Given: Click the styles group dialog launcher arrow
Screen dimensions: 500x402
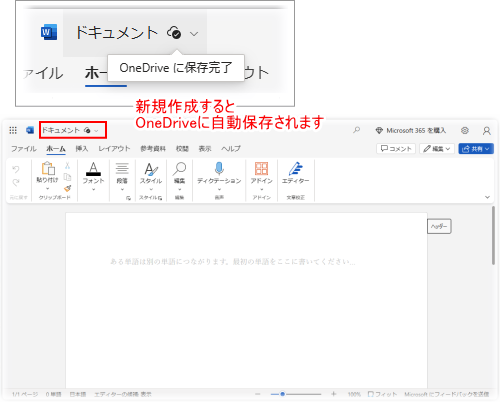Looking at the screenshot, I should pos(160,198).
